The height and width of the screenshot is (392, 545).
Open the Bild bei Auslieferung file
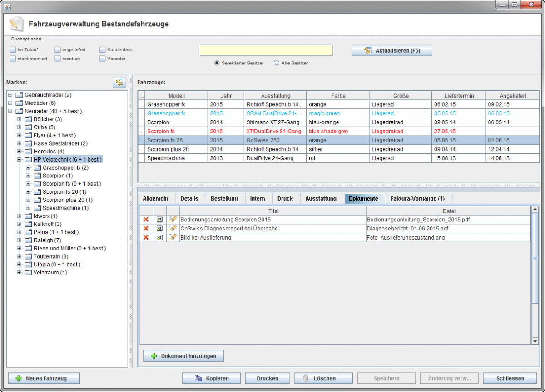point(173,238)
